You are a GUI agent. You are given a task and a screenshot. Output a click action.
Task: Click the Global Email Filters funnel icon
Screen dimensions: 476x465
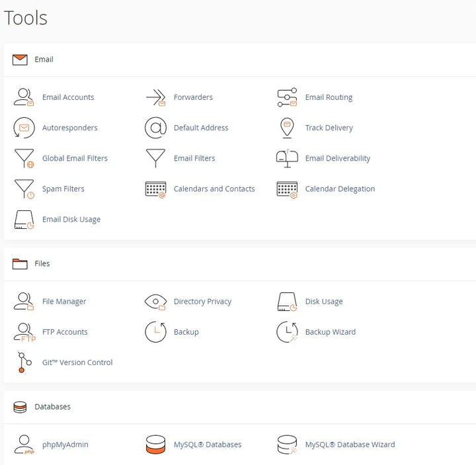(24, 158)
